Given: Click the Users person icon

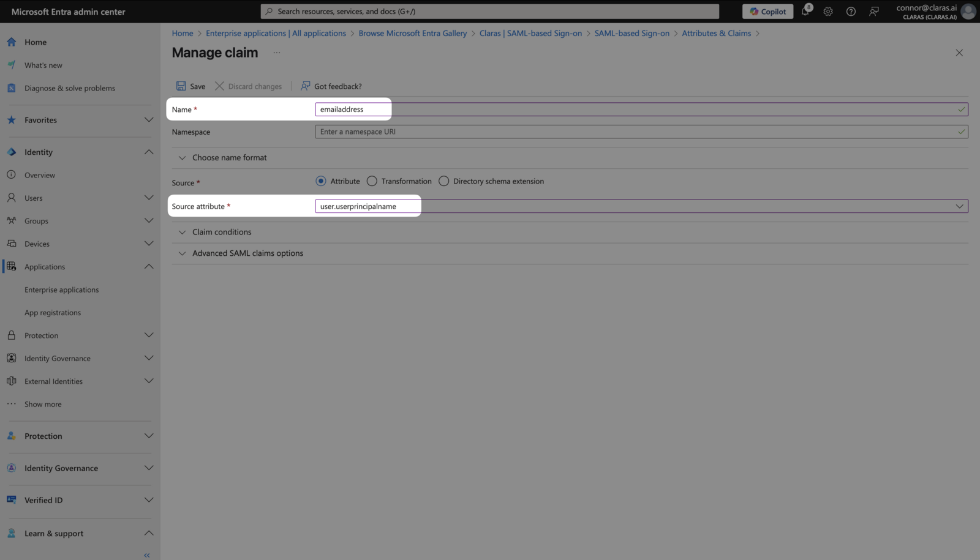Looking at the screenshot, I should point(11,198).
